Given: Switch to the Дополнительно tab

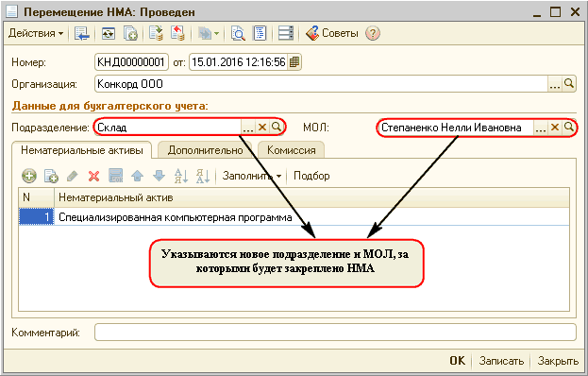Looking at the screenshot, I should click(x=205, y=150).
